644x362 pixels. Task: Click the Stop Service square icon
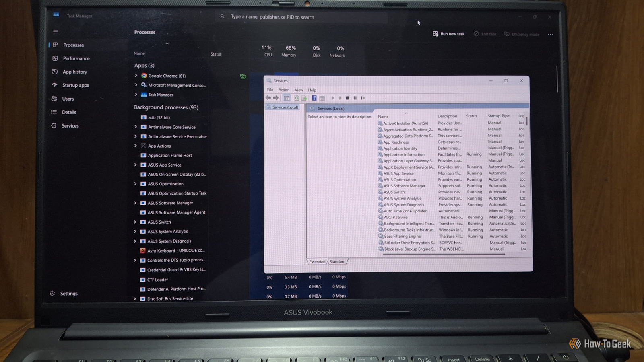(347, 98)
